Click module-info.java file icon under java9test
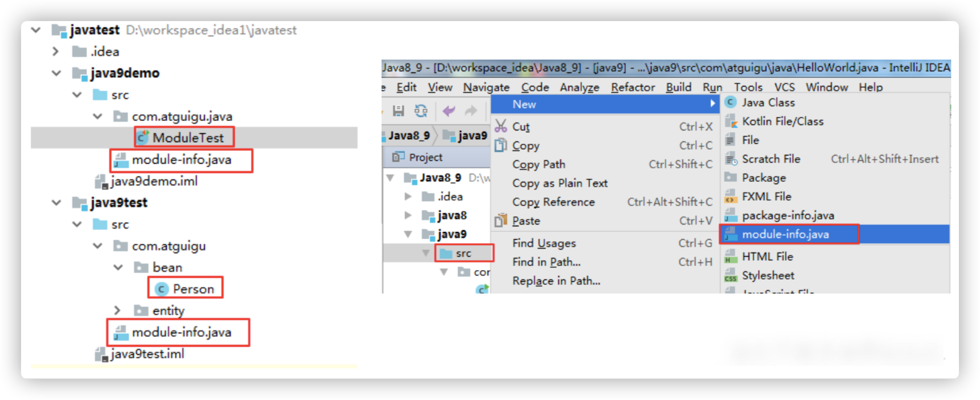This screenshot has height=400, width=980. [x=121, y=332]
